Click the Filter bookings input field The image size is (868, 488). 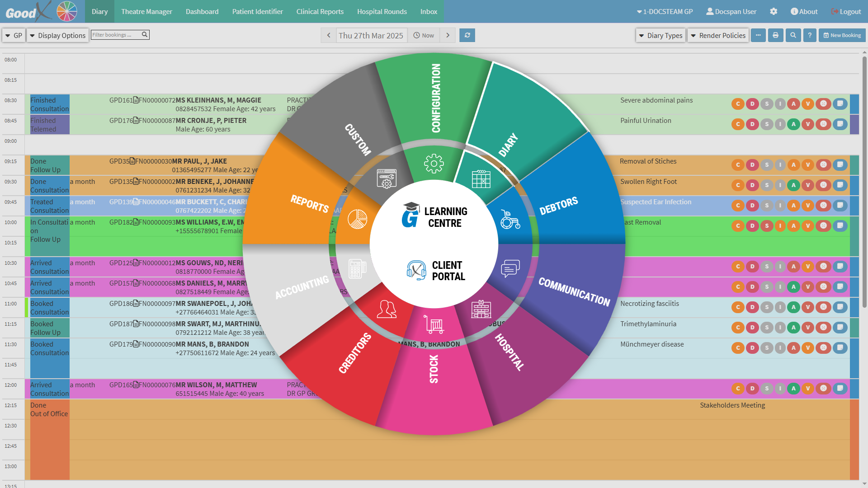pos(120,35)
